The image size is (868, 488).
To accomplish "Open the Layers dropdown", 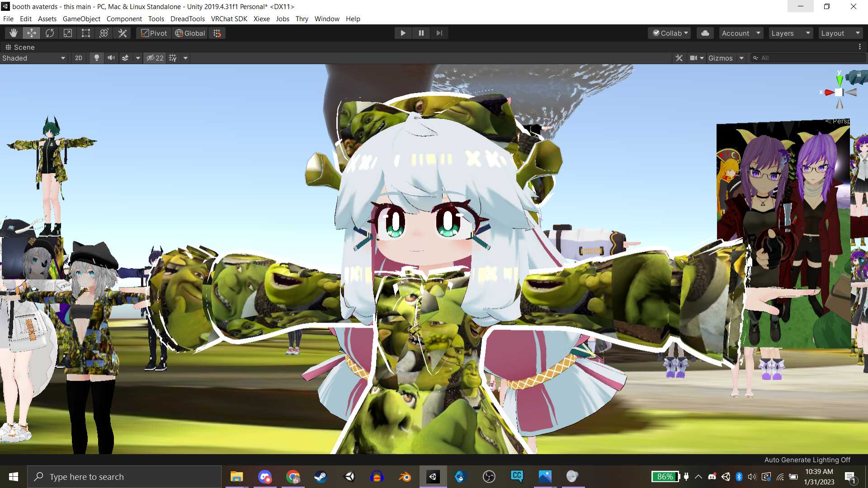I will click(x=791, y=33).
